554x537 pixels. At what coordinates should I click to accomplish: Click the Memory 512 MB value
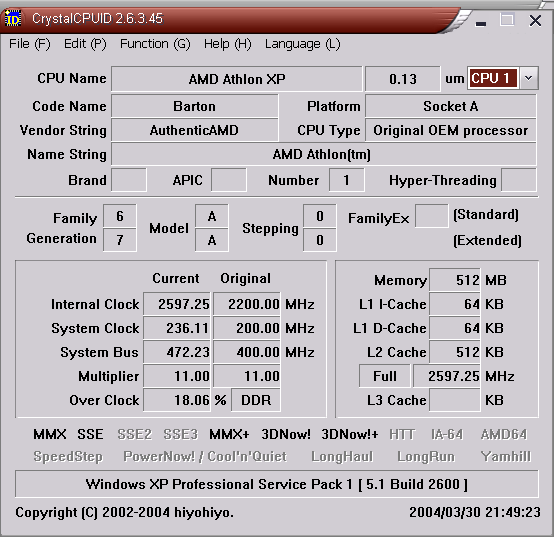(x=455, y=280)
